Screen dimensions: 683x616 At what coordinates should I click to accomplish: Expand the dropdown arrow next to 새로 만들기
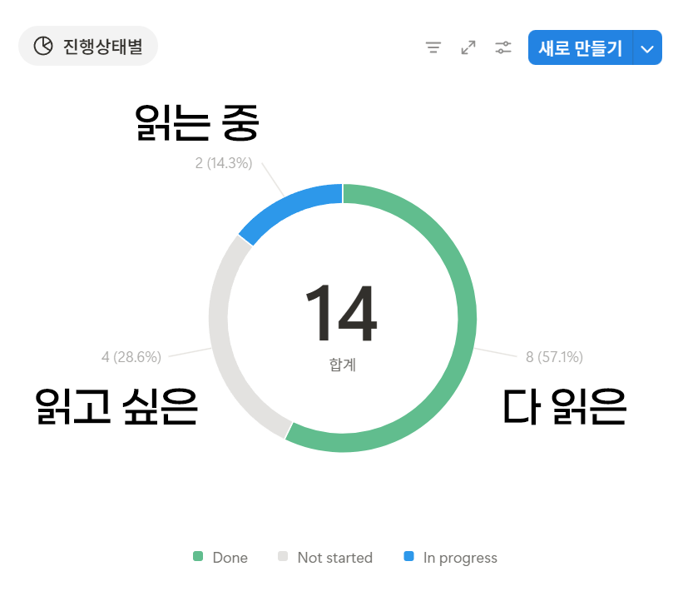coord(647,47)
